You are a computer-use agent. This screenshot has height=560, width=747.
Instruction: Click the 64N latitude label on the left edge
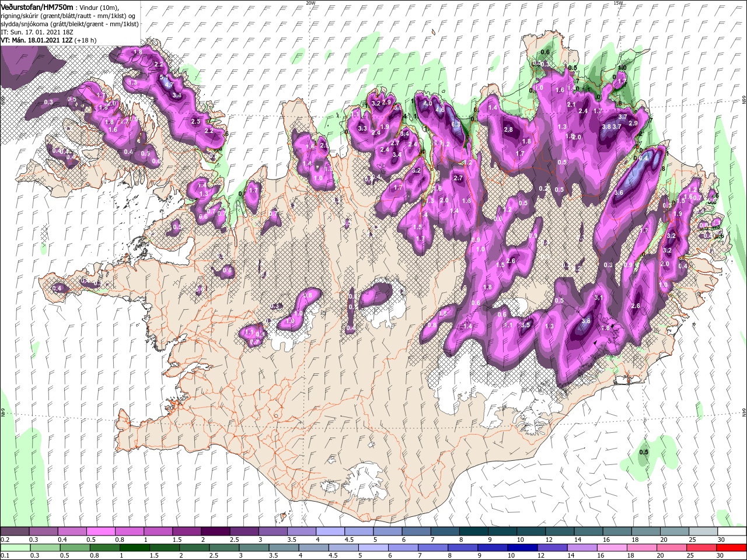tap(2, 412)
